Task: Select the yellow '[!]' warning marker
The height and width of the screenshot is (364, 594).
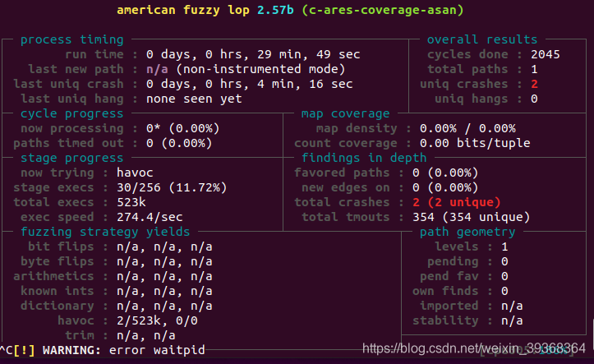Action: click(x=25, y=349)
